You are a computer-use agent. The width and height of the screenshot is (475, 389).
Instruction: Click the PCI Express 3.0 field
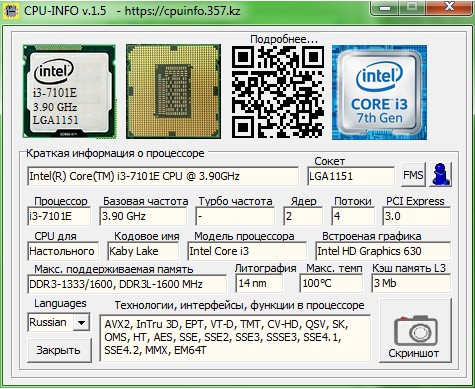tap(417, 217)
